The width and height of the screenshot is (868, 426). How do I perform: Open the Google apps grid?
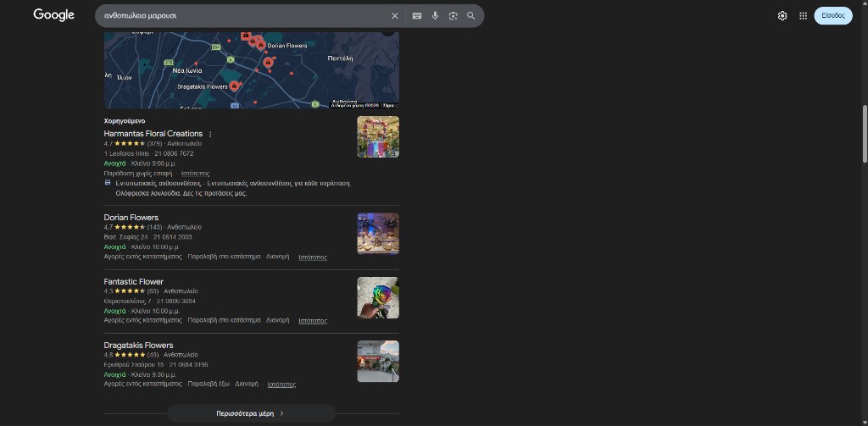click(x=804, y=16)
